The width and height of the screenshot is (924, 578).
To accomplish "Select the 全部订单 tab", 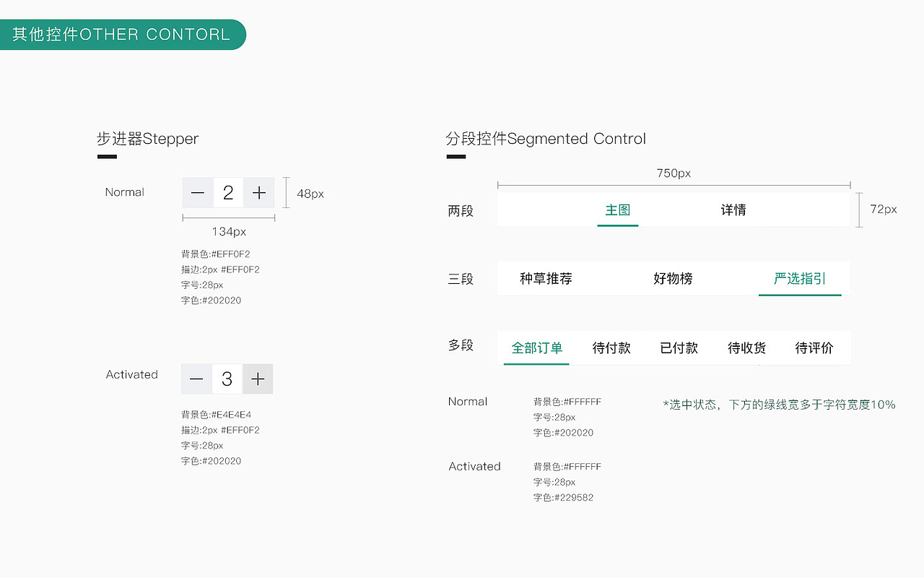I will [536, 348].
